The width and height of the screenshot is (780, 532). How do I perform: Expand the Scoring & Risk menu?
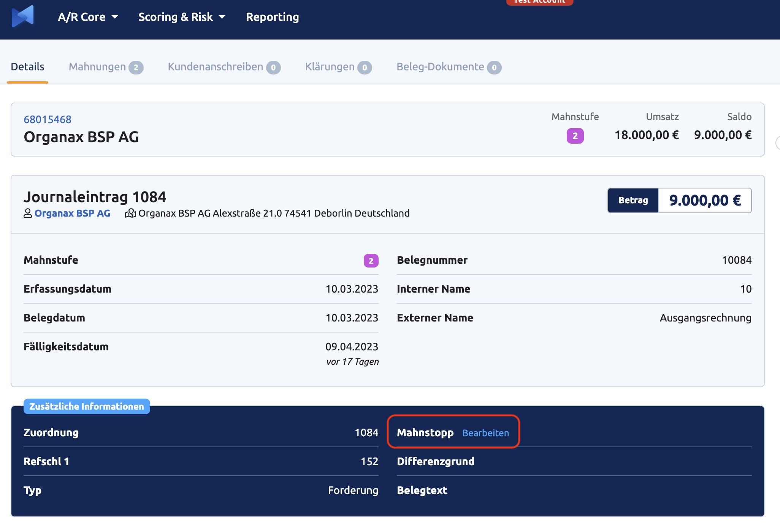coord(182,17)
